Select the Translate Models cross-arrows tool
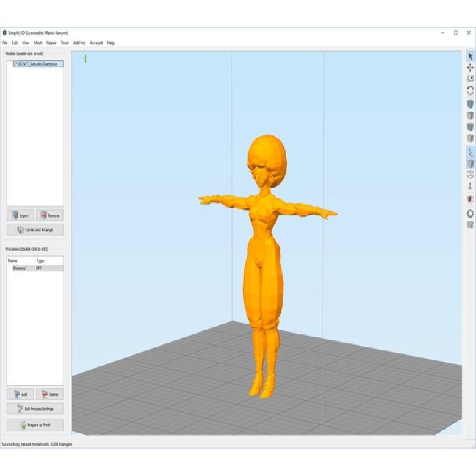476x476 pixels. (470, 68)
